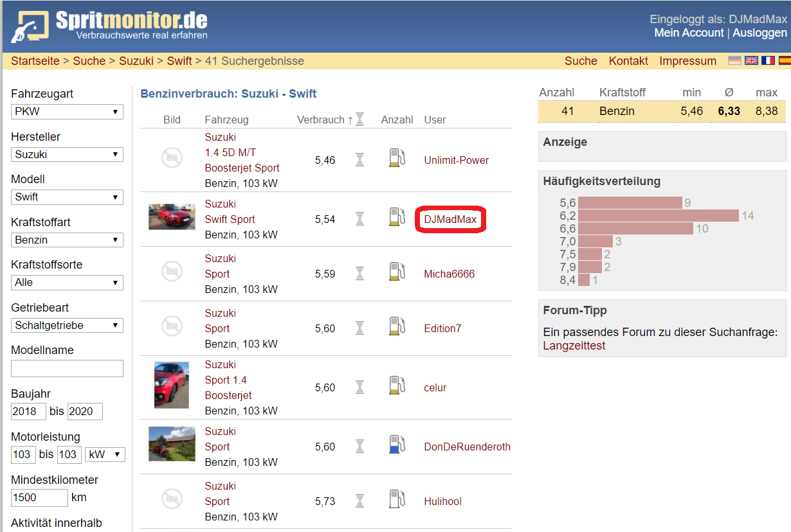791x532 pixels.
Task: Click hourglass icon in Hulihool row
Action: (x=360, y=501)
